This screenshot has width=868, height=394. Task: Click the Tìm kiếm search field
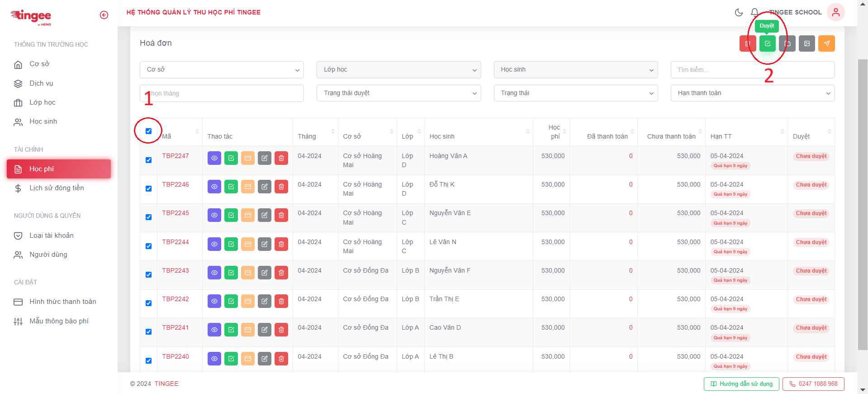tap(752, 70)
